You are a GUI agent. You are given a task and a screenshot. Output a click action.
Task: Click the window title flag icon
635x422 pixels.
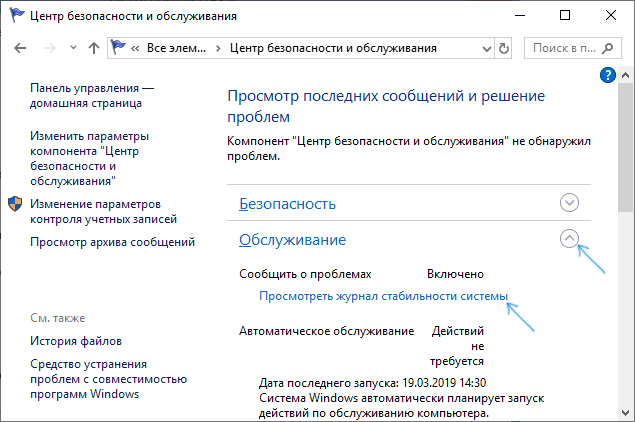[x=17, y=15]
